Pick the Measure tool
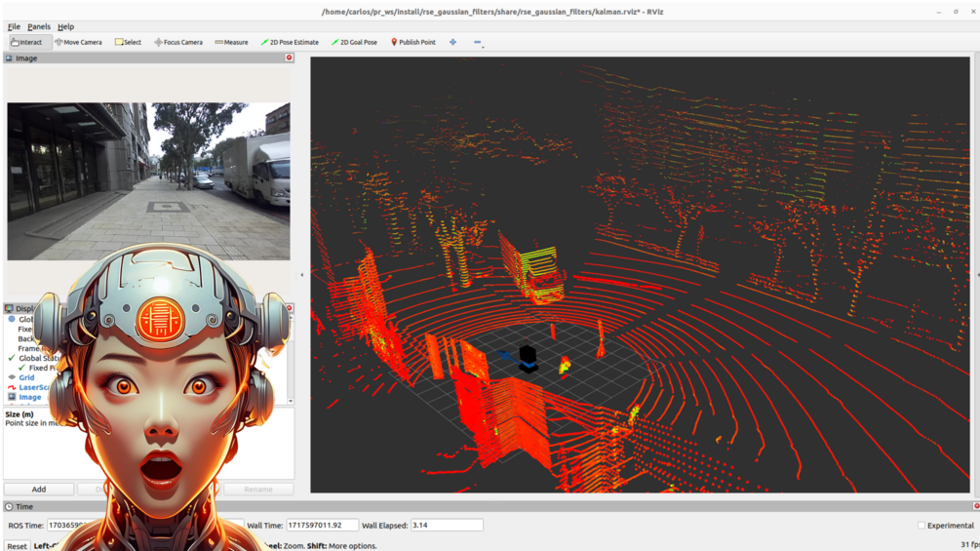Screen dimensions: 980x551 coord(231,42)
